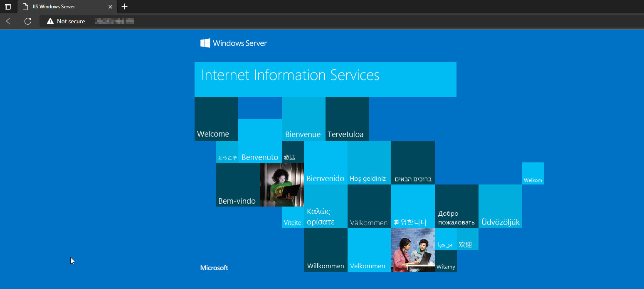Image resolution: width=644 pixels, height=289 pixels.
Task: Close the IIS Windows Server tab
Action: tap(110, 7)
